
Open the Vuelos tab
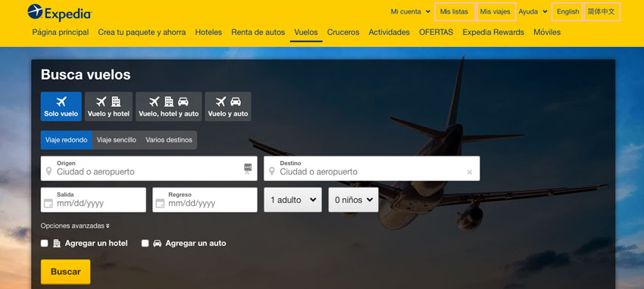306,32
